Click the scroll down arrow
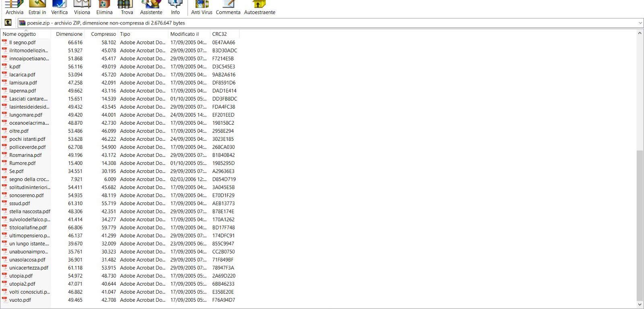 [640, 305]
